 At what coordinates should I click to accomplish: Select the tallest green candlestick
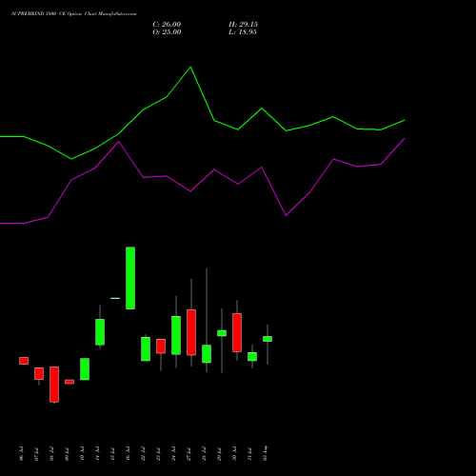click(x=130, y=278)
